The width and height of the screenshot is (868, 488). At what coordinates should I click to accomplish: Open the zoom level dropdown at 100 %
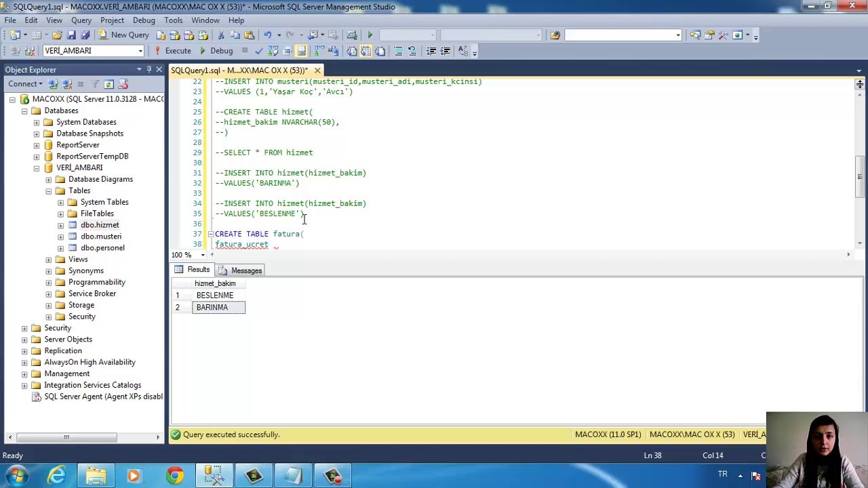click(x=203, y=255)
